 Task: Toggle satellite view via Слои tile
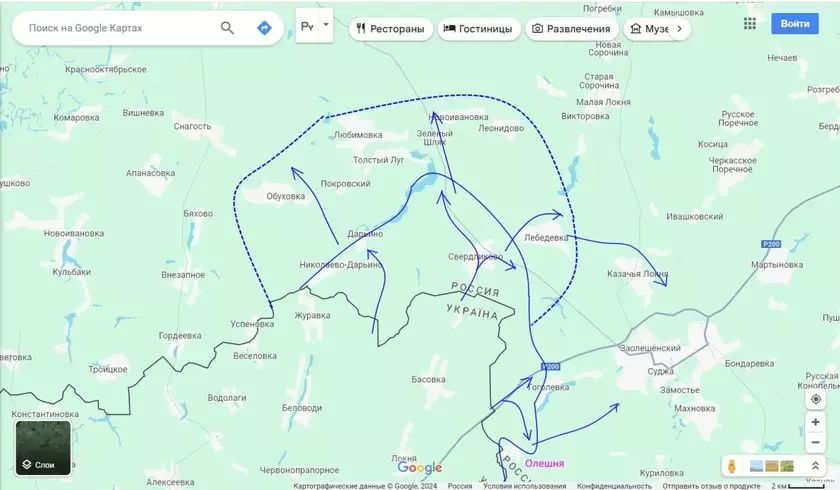tap(43, 448)
